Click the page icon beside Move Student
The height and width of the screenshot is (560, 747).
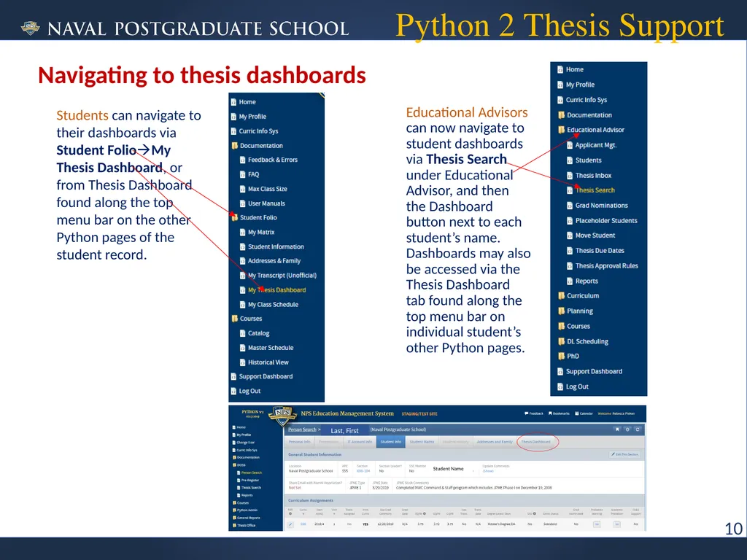tap(569, 236)
